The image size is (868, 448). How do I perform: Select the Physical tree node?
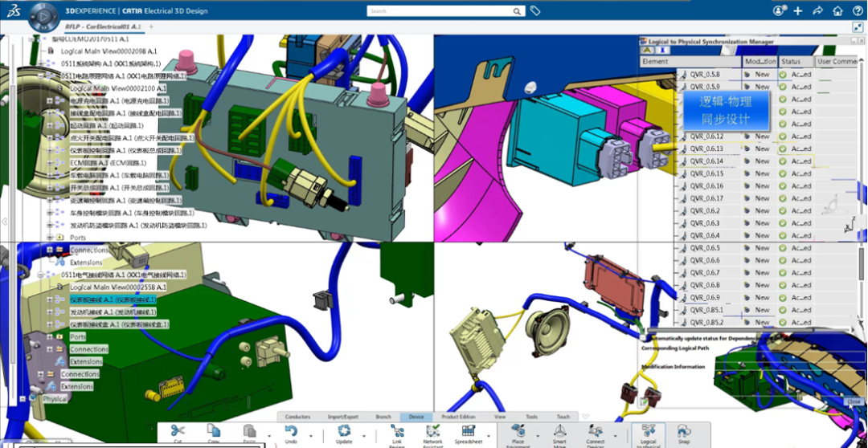click(x=55, y=399)
